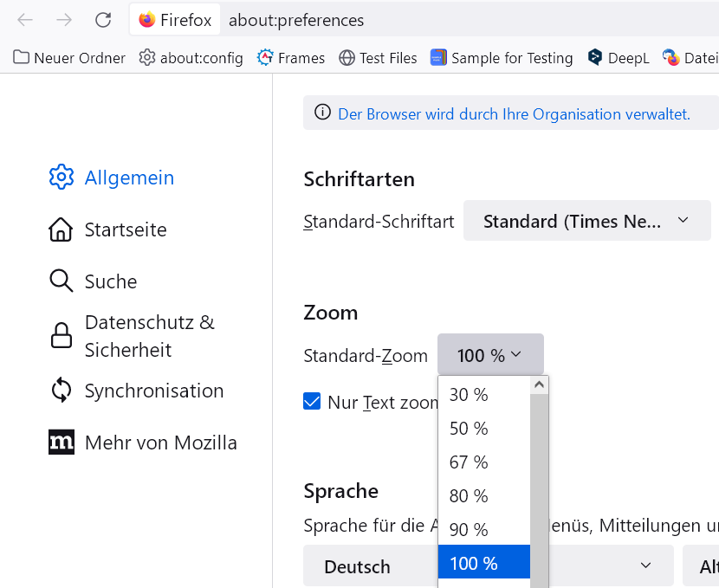Open the organisation management info link
Image resolution: width=719 pixels, height=588 pixels.
514,113
